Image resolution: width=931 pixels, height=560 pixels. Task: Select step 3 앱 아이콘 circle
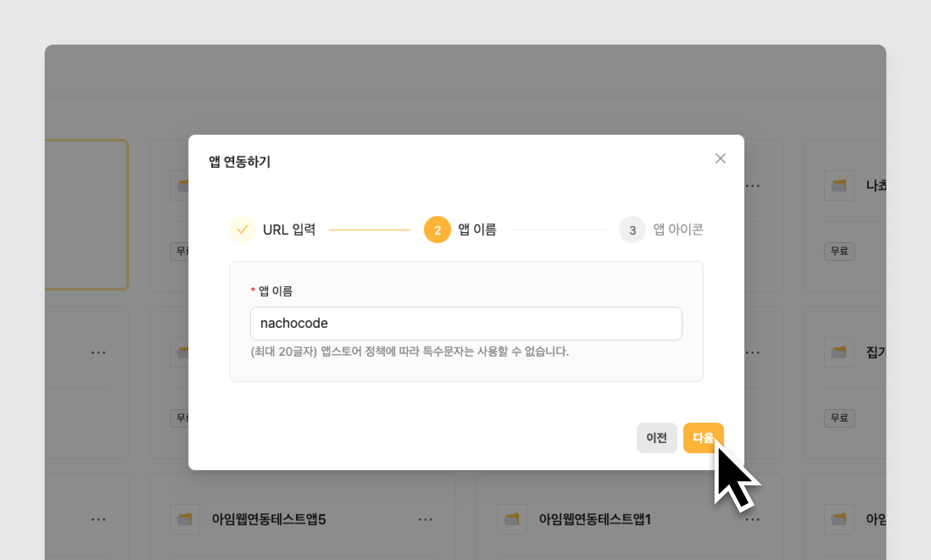pos(632,229)
